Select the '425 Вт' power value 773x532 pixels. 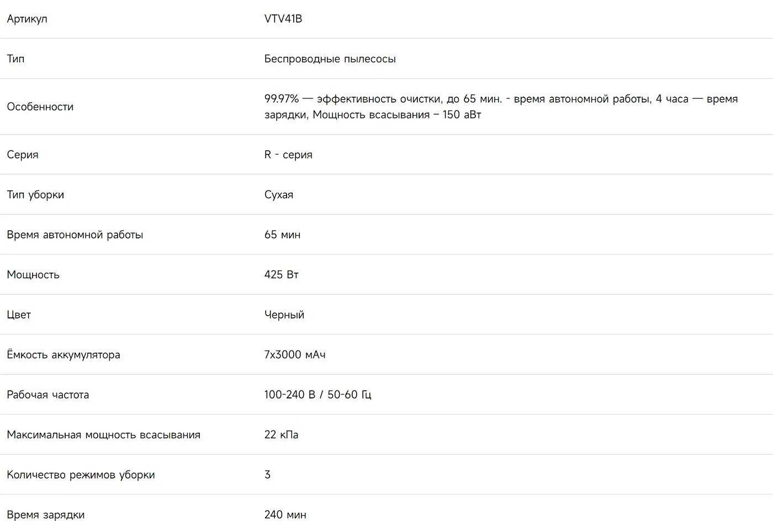282,275
